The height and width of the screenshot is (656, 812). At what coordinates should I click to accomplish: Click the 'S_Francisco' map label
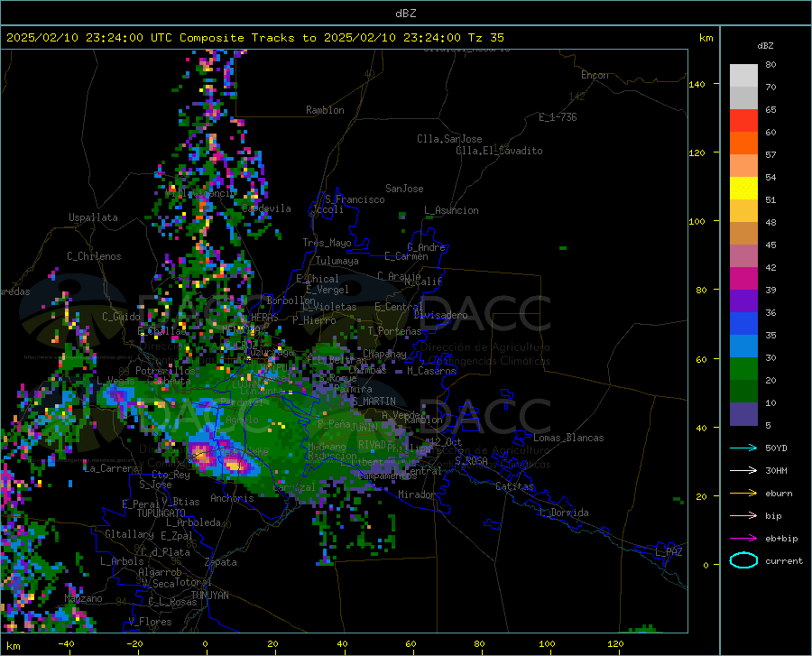tap(355, 199)
